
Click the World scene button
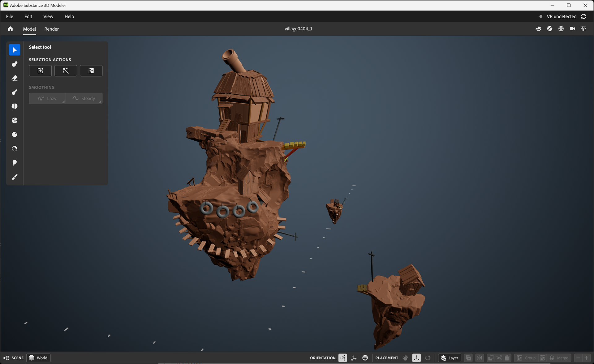coord(38,358)
